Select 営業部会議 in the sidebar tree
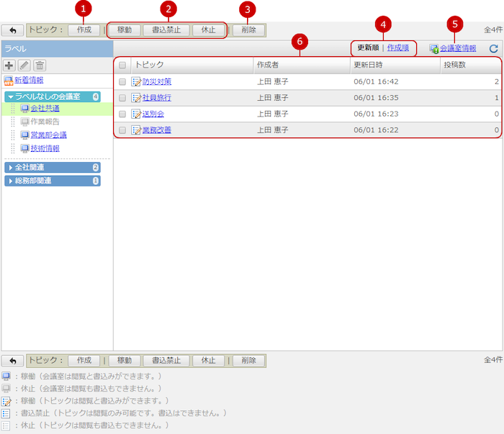 pyautogui.click(x=49, y=135)
